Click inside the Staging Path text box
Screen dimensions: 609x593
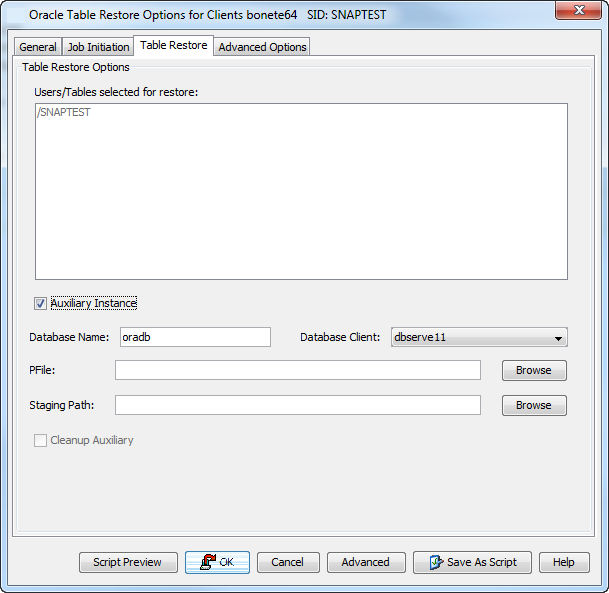click(297, 405)
